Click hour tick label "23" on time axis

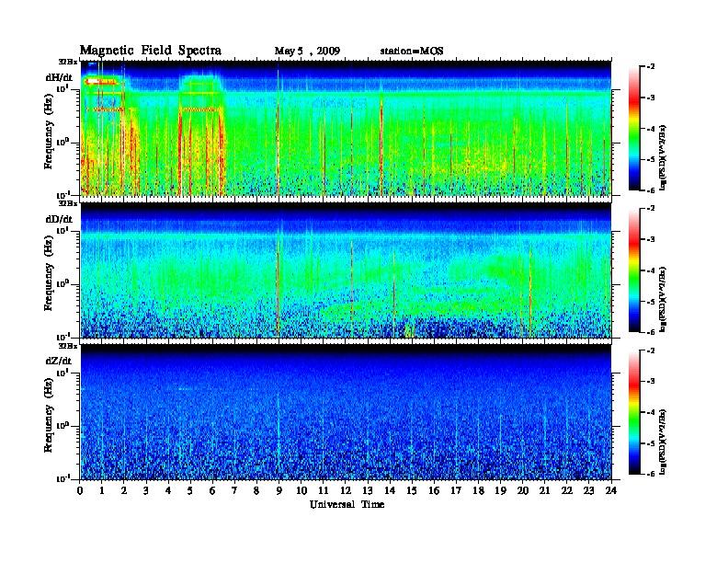(589, 490)
